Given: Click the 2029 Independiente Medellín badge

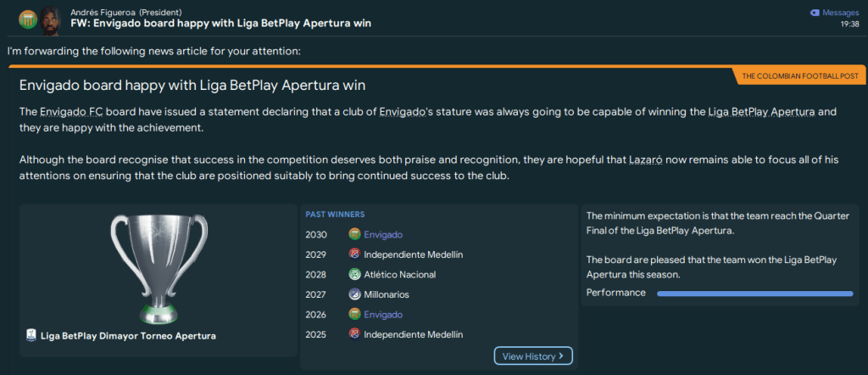Looking at the screenshot, I should pyautogui.click(x=354, y=255).
